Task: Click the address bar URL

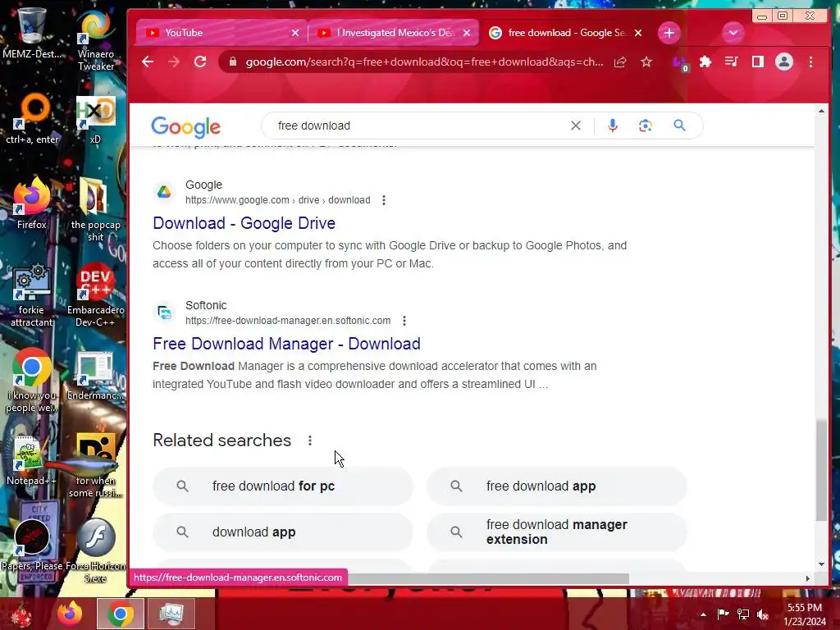Action: coord(424,62)
